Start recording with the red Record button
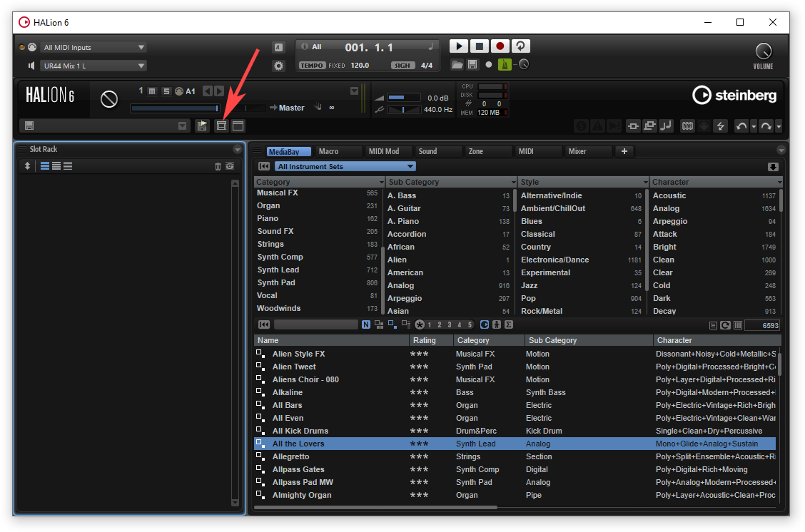This screenshot has height=532, width=805. pyautogui.click(x=500, y=46)
